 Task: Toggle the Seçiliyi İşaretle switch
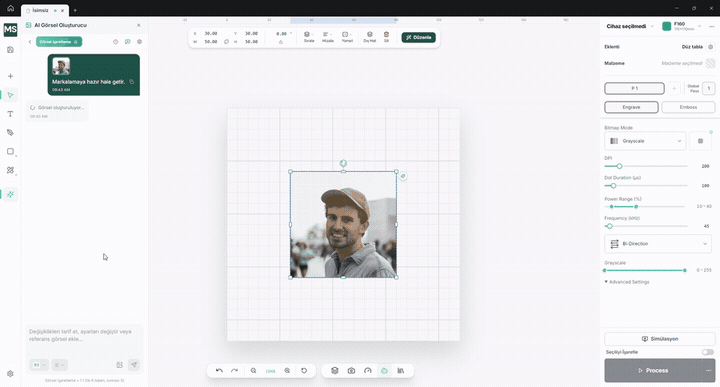(x=708, y=352)
